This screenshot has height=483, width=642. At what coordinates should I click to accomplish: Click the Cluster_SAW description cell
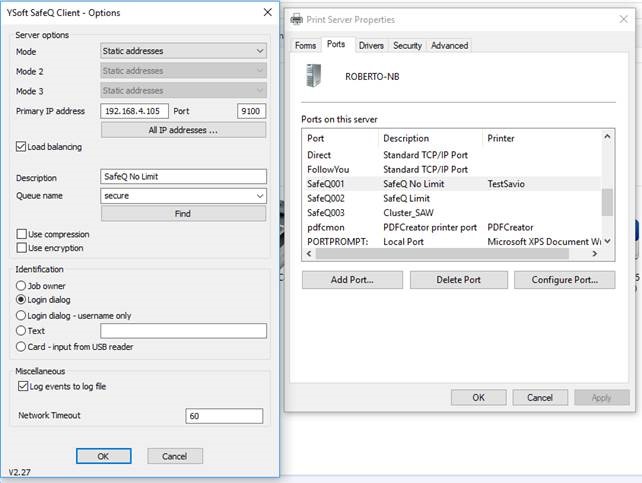[x=408, y=213]
